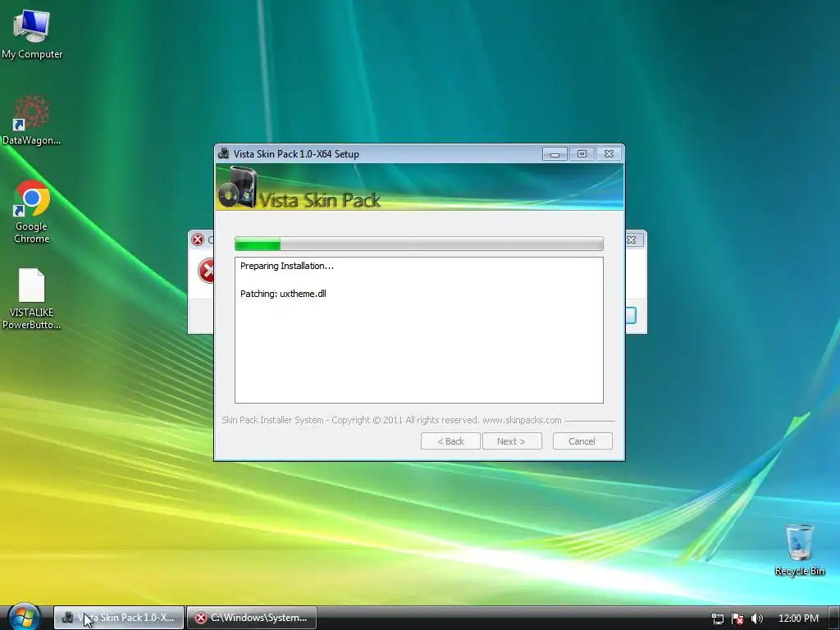Maximize the Vista Skin Pack Setup window
The width and height of the screenshot is (840, 630).
[x=582, y=154]
